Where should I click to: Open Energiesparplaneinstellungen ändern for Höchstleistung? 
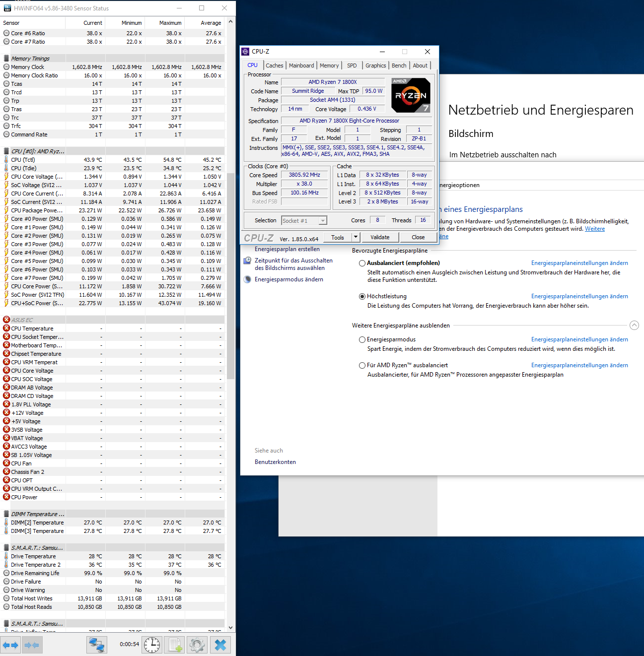pos(579,296)
